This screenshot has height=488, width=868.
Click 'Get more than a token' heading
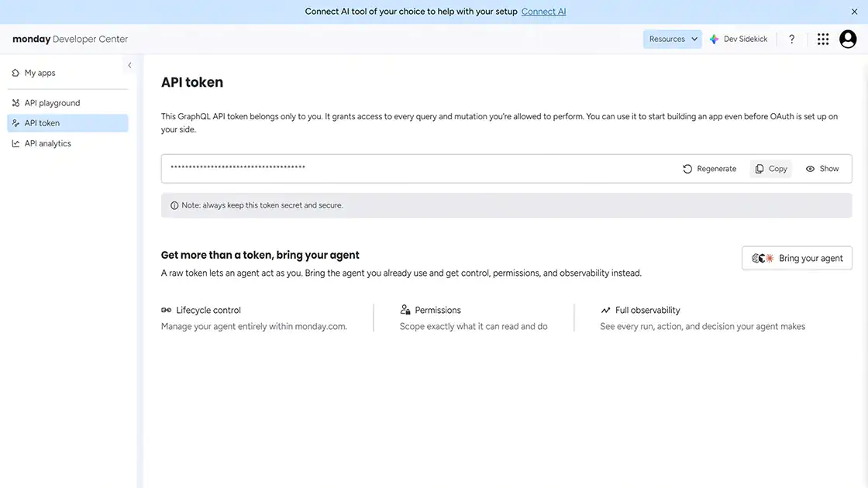pyautogui.click(x=260, y=255)
